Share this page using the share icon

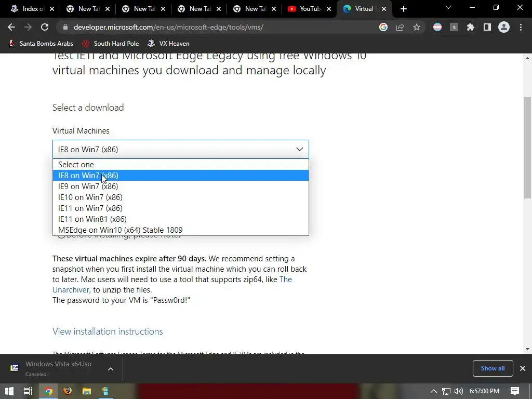(x=400, y=27)
